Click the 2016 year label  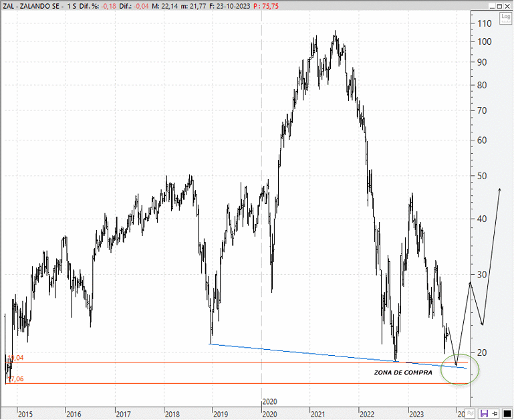[x=74, y=415]
